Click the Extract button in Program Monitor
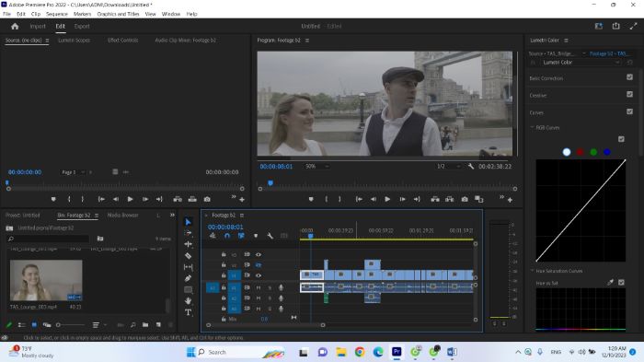Screen dimensions: 644x362 click(450, 199)
